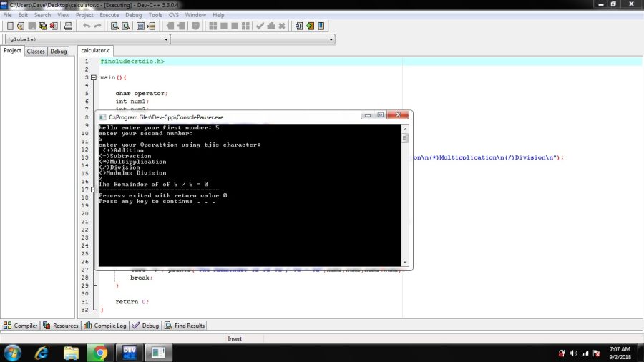Image resolution: width=644 pixels, height=362 pixels.
Task: Click the Debug checkmark icon
Action: pos(260,26)
